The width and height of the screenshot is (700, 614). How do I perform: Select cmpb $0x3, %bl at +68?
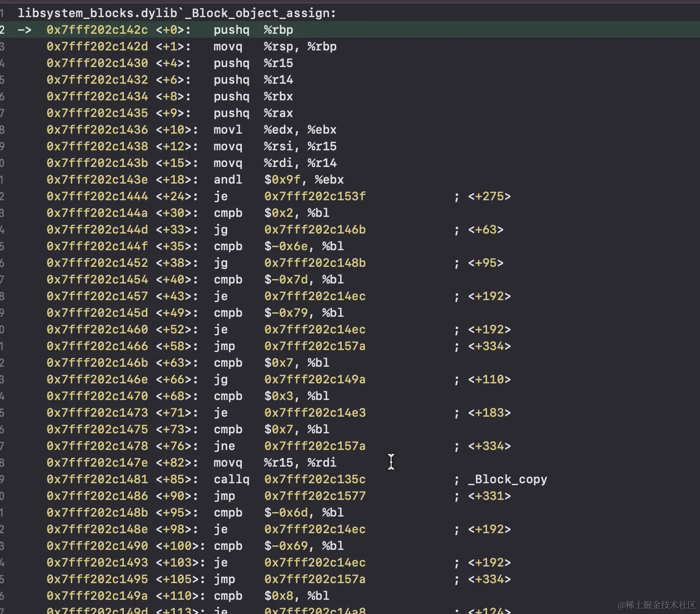click(271, 396)
